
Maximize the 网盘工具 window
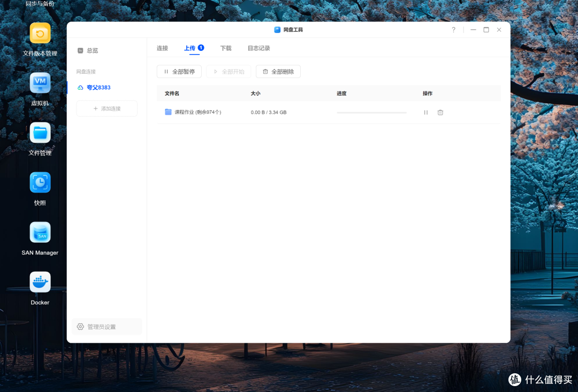(x=486, y=30)
